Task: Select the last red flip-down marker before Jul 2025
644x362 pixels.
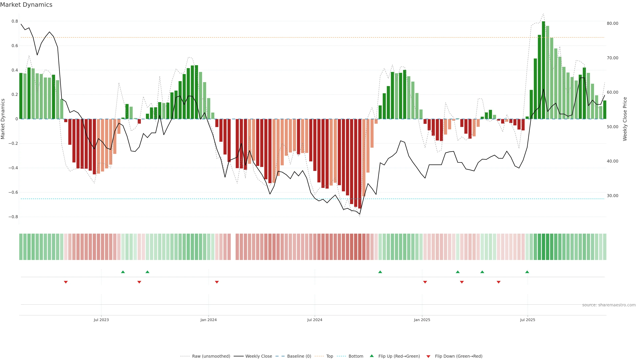Action: [498, 282]
